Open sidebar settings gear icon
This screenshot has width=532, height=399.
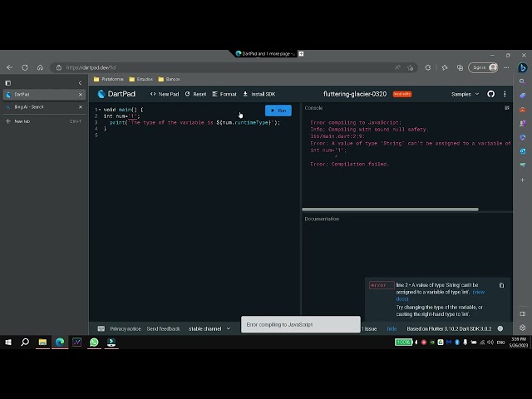pos(523,328)
